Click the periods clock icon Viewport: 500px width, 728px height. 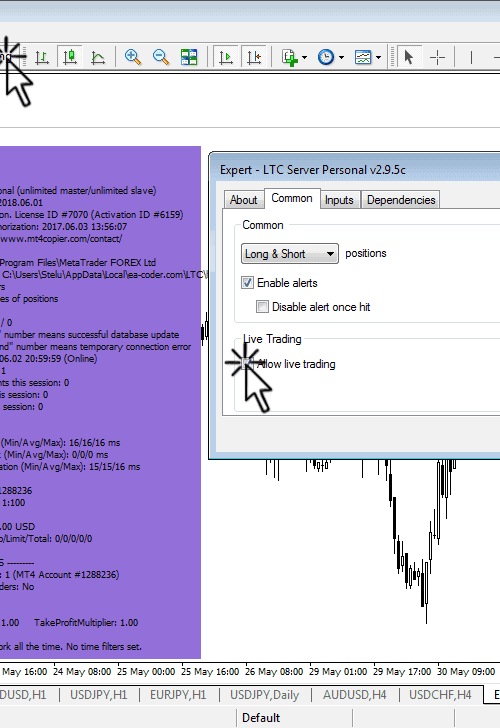pyautogui.click(x=326, y=57)
